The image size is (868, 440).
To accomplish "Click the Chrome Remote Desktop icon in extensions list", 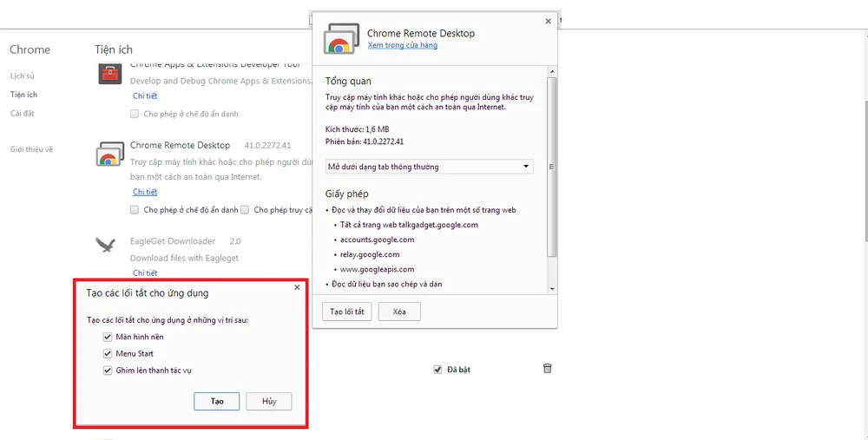I will coord(108,154).
